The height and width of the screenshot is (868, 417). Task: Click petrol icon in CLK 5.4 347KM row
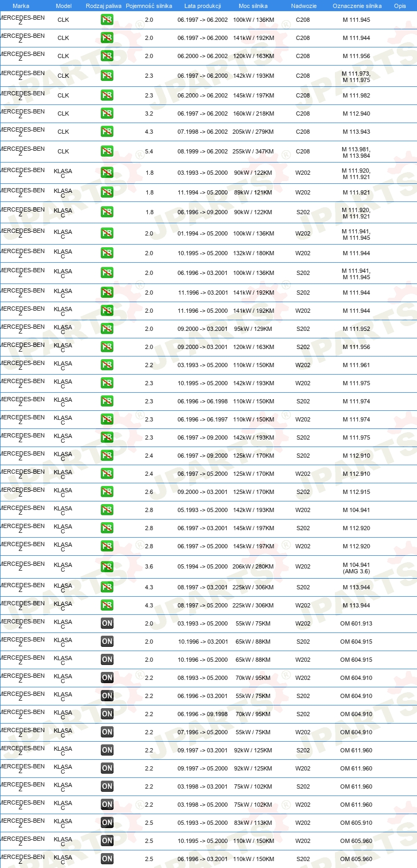coord(107,151)
